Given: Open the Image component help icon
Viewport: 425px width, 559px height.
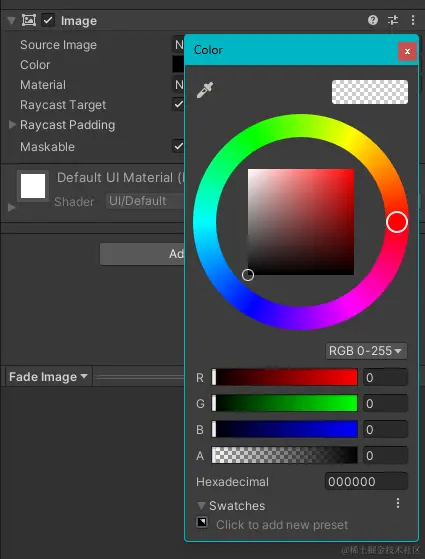Looking at the screenshot, I should [373, 20].
